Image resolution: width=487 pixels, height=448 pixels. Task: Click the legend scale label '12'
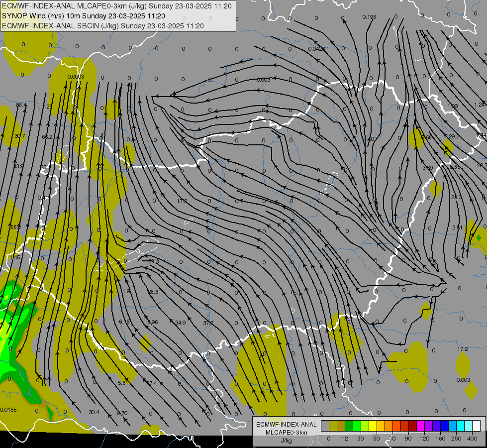(344, 439)
